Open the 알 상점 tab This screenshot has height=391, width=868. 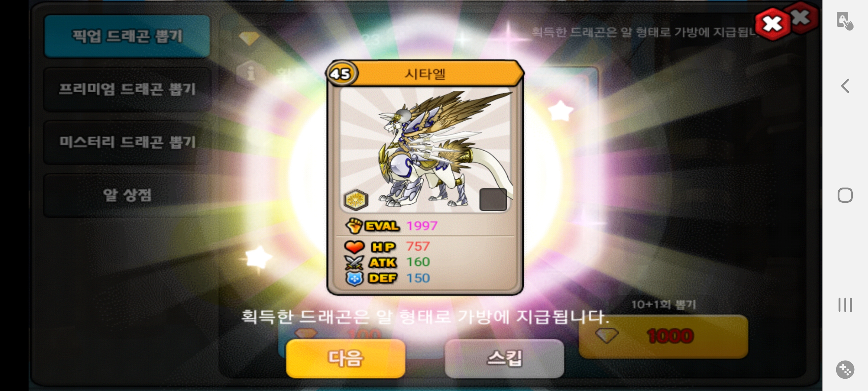[127, 195]
